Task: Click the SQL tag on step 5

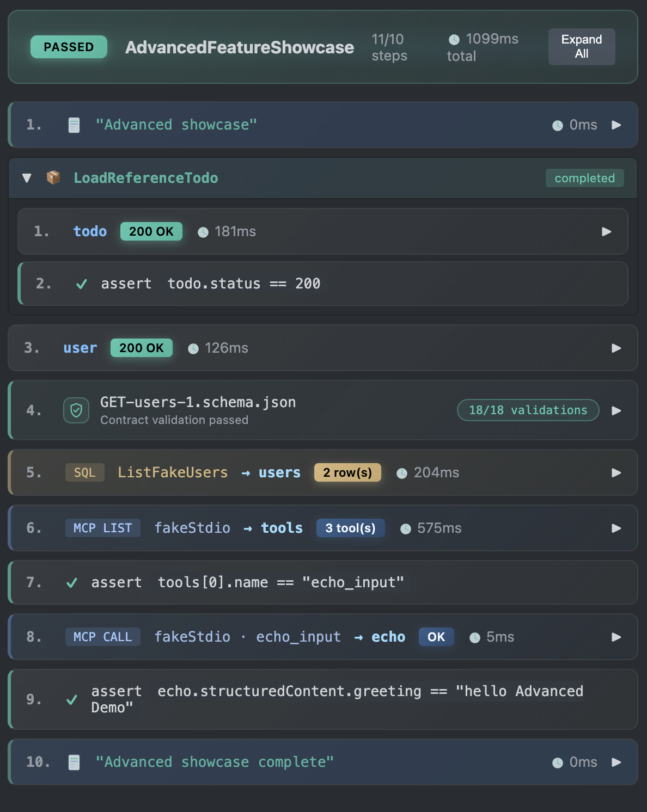Action: click(x=85, y=472)
